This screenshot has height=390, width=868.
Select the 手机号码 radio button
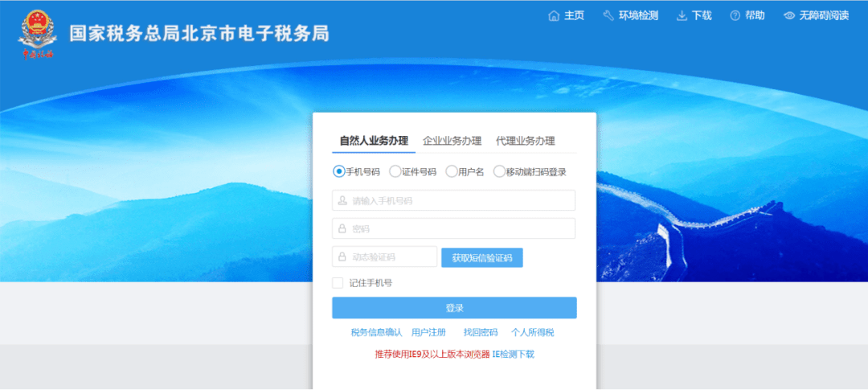[339, 172]
